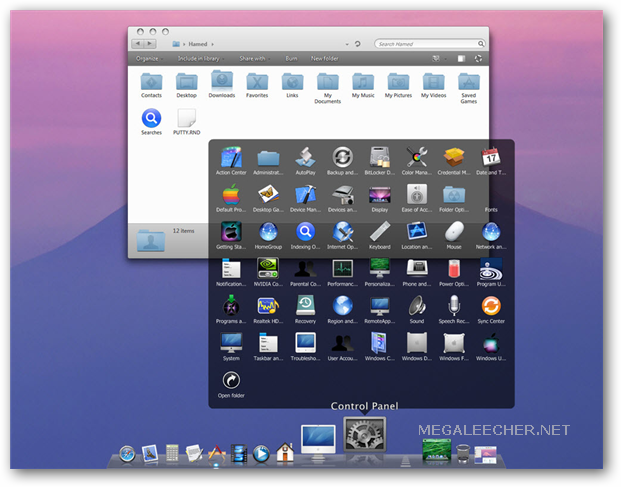Open Administrative Tools folder icon
This screenshot has width=621, height=487.
[268, 158]
